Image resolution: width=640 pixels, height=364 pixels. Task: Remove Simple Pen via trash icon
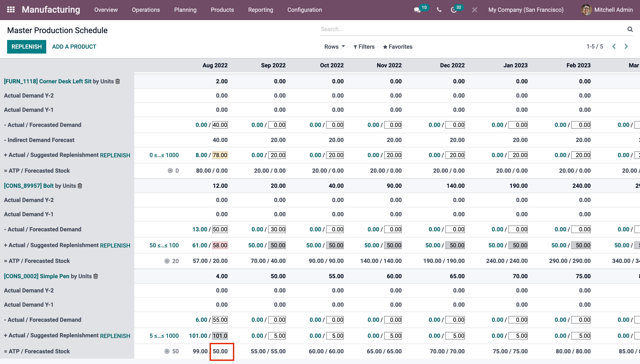(x=96, y=276)
